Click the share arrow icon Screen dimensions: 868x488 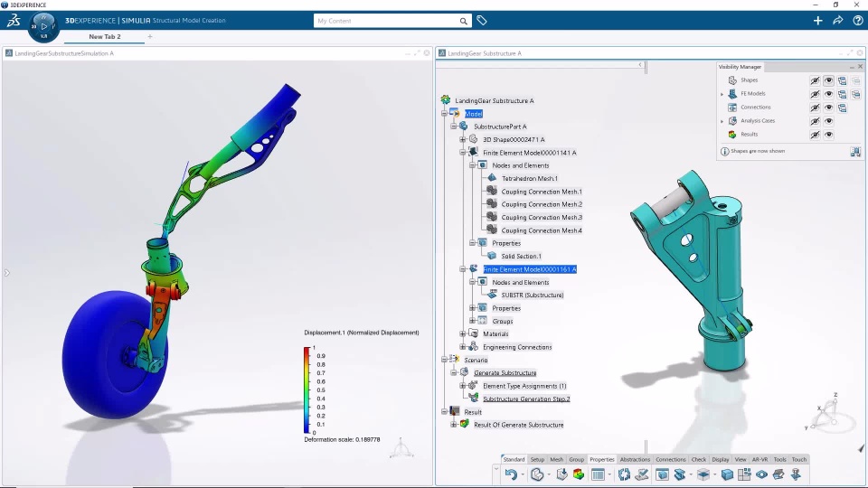(837, 21)
